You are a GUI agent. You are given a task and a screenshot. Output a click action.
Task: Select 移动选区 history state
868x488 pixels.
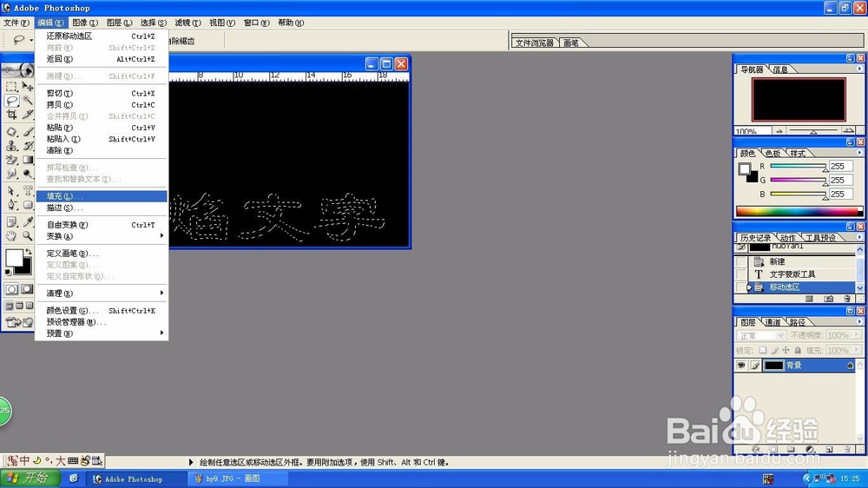tap(801, 287)
